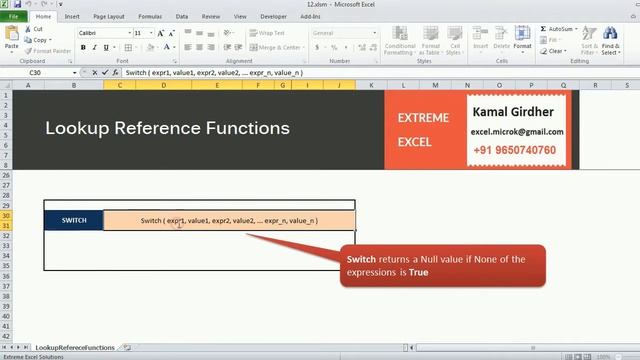
Task: Cut the selection with scissors icon
Action: (28, 29)
